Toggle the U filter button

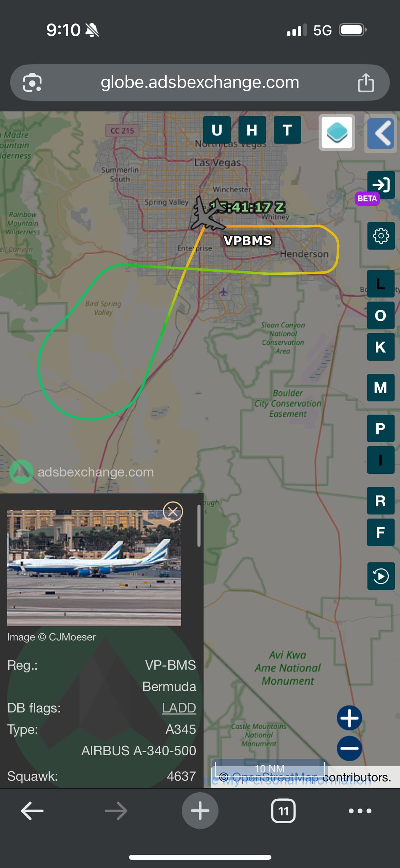pos(217,130)
